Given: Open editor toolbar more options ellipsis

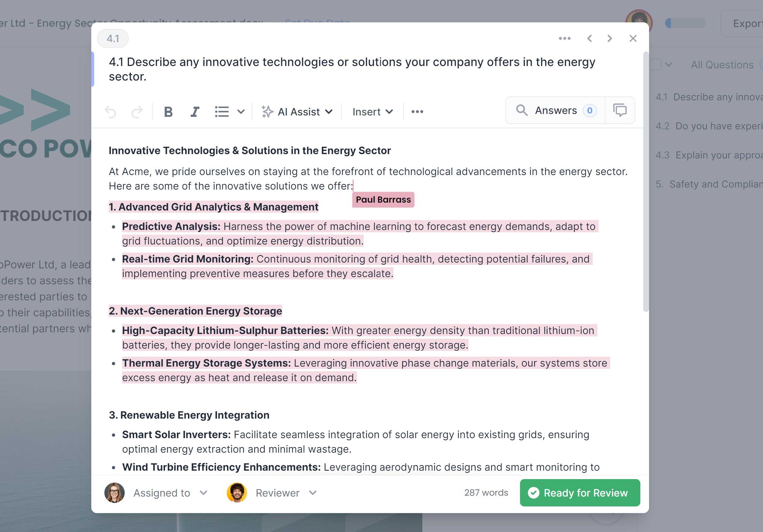Looking at the screenshot, I should pos(417,112).
